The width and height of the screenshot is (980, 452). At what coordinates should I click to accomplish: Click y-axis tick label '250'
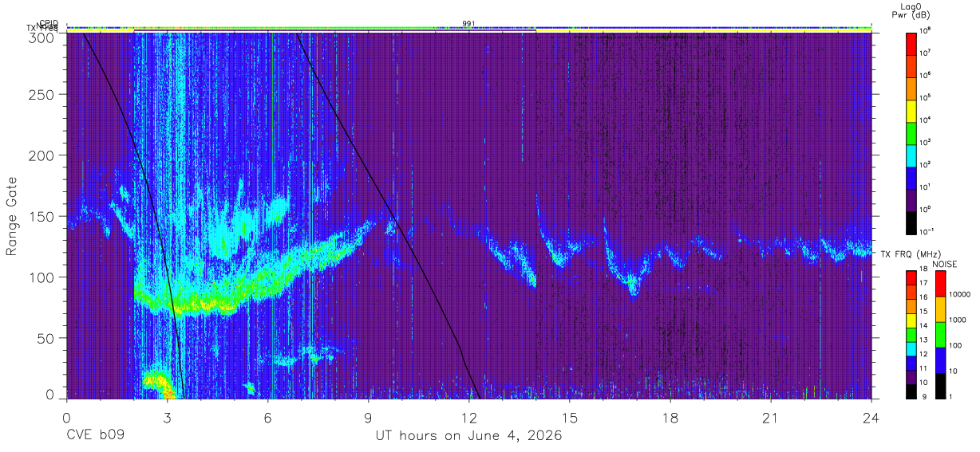click(x=43, y=95)
